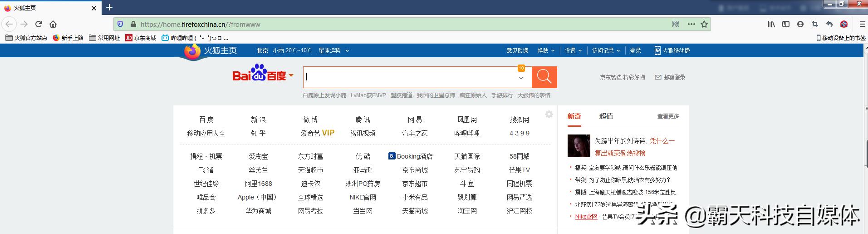Open the Firefox hamburger menu
This screenshot has height=234, width=868.
(863, 24)
